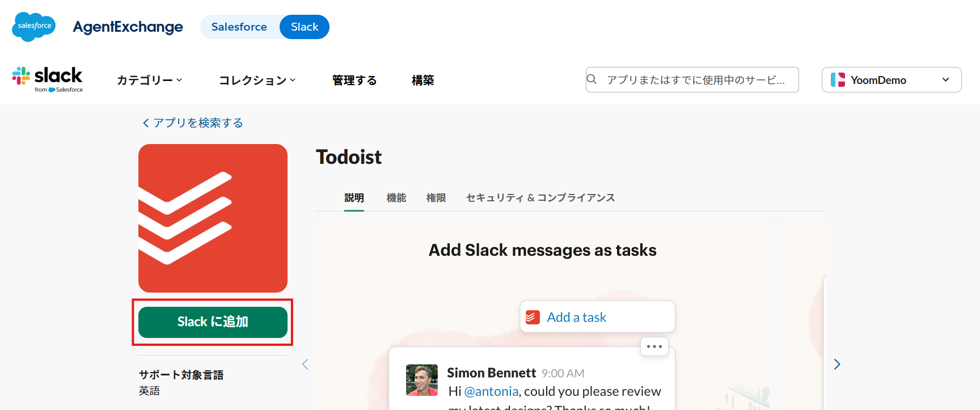Open the 管理する menu item
This screenshot has width=980, height=410.
354,80
